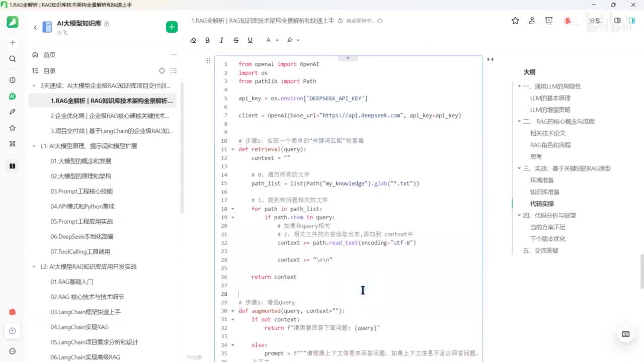Collapse outline section 二、RAG的核心概念与流程
Screen dimensions: 644x362
pos(519,122)
